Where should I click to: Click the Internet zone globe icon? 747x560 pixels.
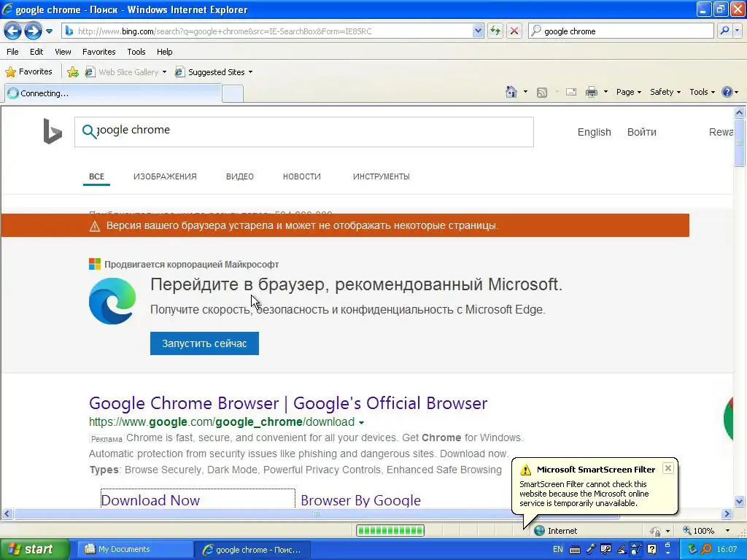click(539, 531)
